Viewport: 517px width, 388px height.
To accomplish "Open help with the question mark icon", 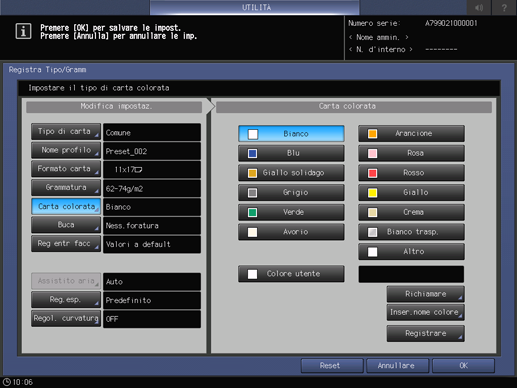I will click(x=504, y=7).
